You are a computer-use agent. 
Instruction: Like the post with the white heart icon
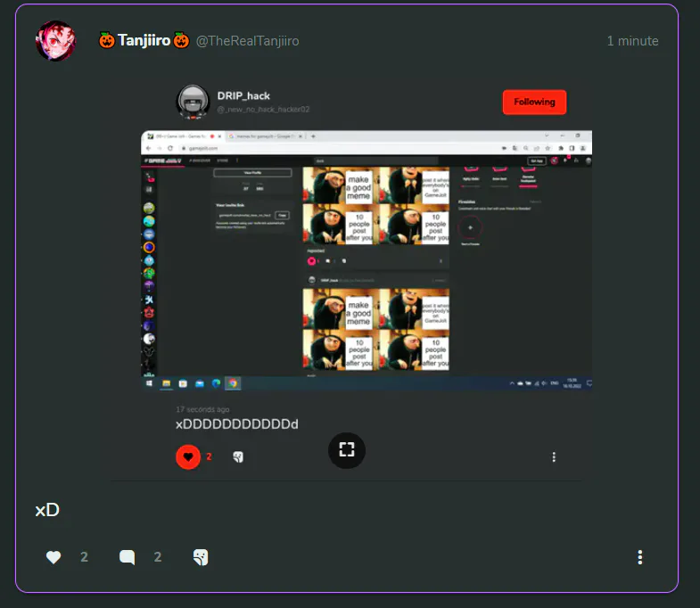pos(54,556)
